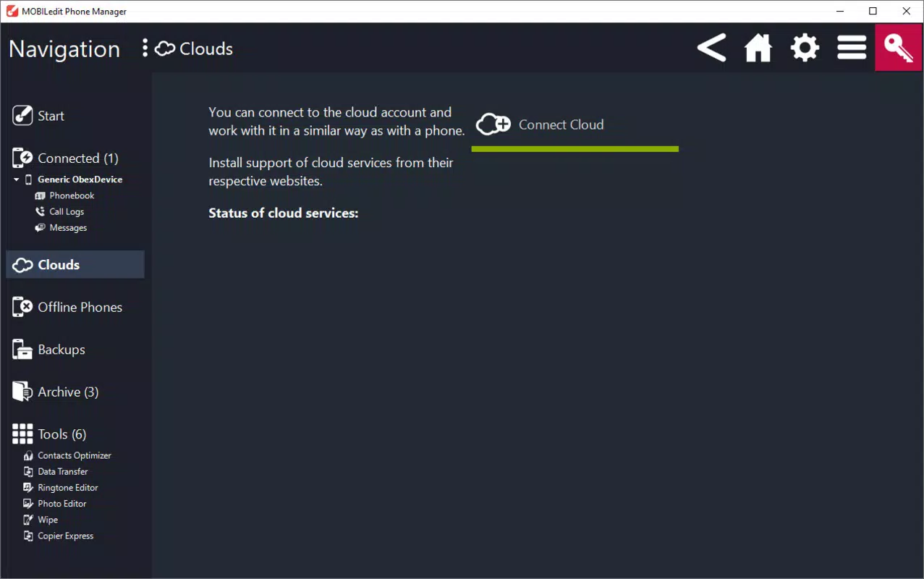Open the hamburger menu icon
The image size is (924, 579).
pos(852,48)
